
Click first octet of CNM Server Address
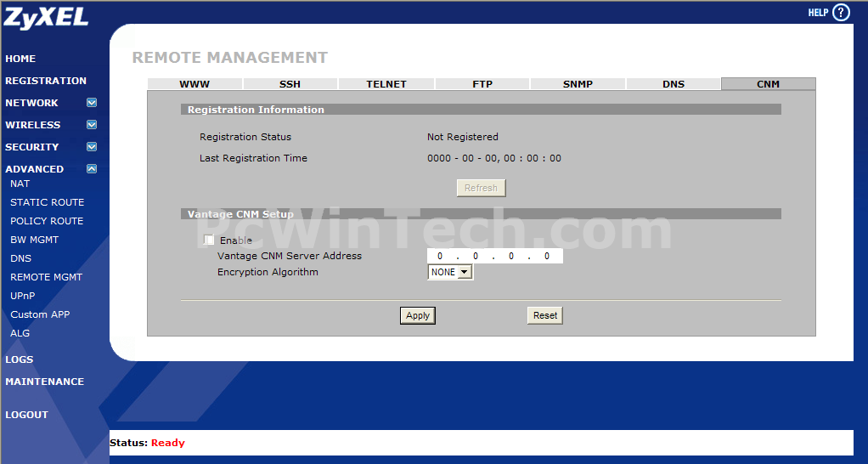(x=440, y=256)
